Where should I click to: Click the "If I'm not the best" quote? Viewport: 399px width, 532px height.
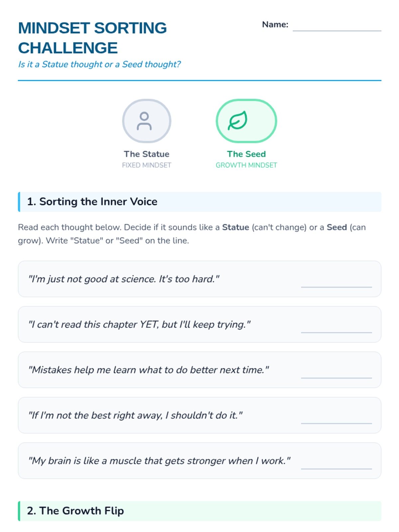tap(135, 415)
